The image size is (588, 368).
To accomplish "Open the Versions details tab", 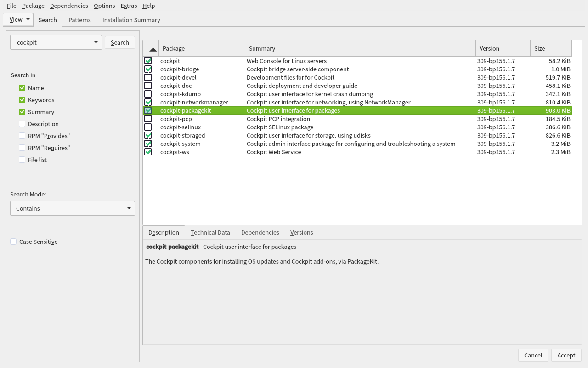I will 302,232.
